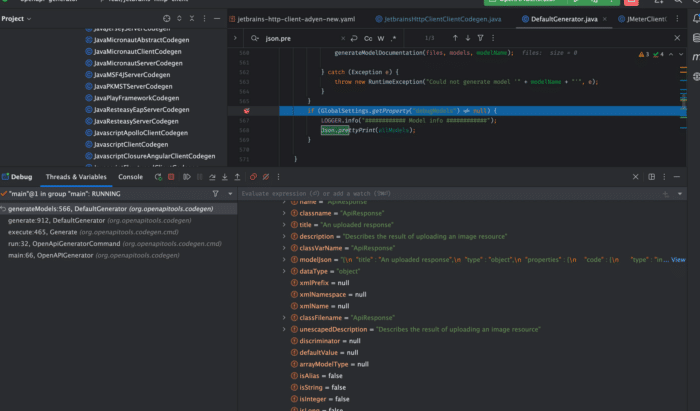The height and width of the screenshot is (411, 700).
Task: Expand the replace field chevron
Action: tap(235, 38)
